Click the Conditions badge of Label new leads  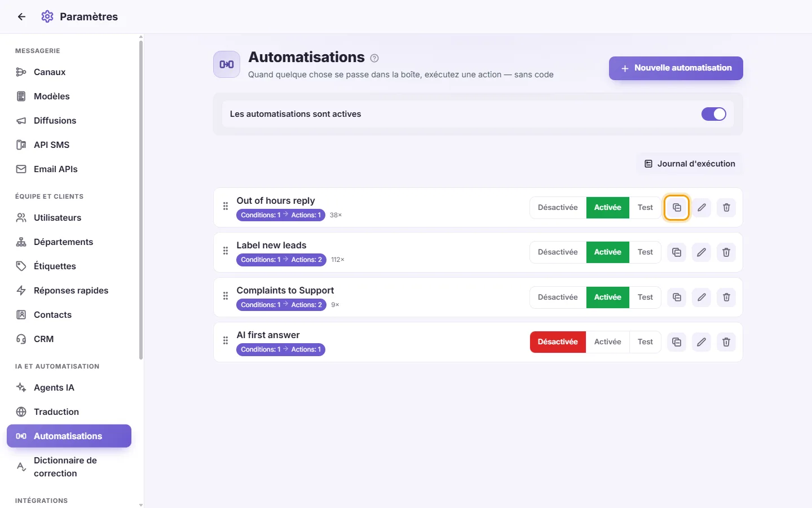[x=281, y=260]
